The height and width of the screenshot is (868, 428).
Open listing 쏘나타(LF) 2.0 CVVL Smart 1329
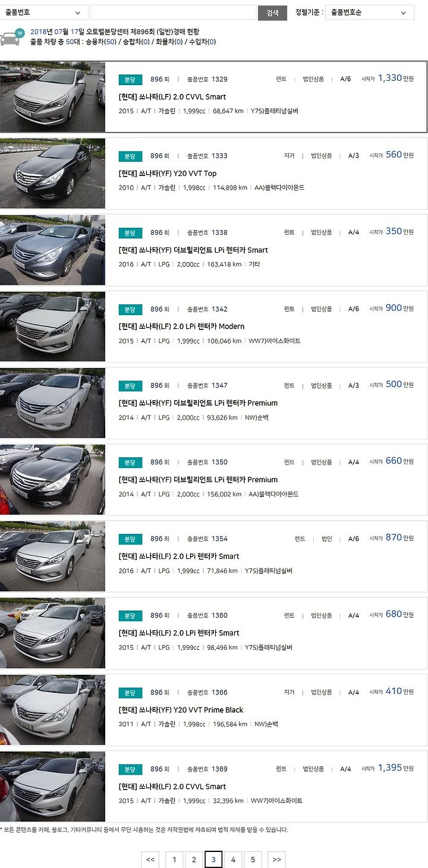click(172, 97)
